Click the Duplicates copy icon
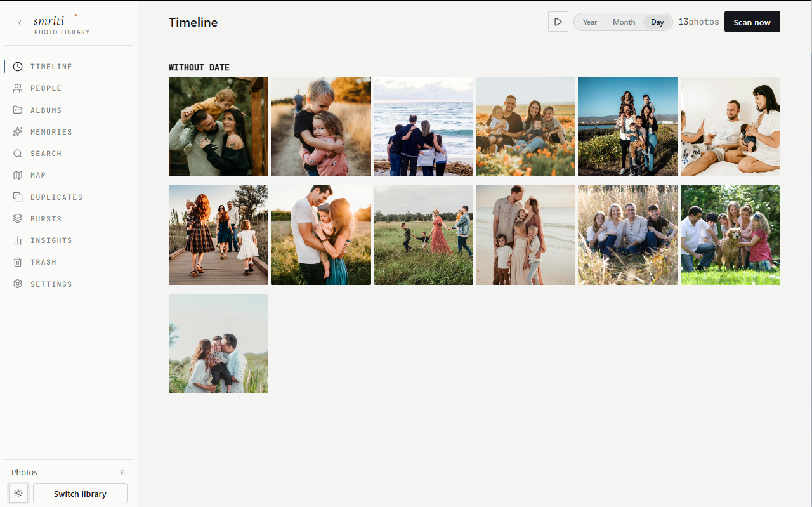 coord(18,197)
